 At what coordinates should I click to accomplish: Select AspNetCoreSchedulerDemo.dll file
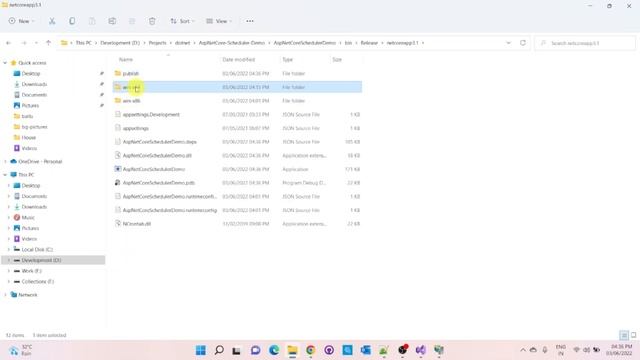(237, 156)
